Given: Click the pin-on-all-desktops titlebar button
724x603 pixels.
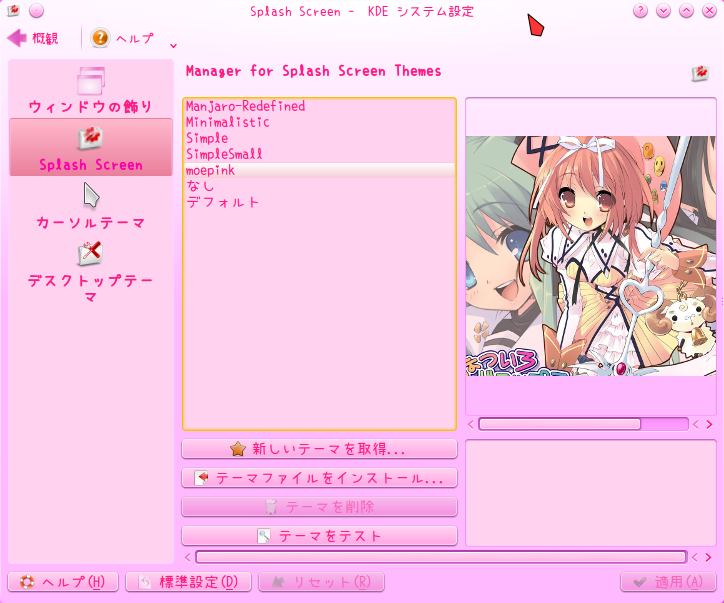Looking at the screenshot, I should tap(36, 11).
